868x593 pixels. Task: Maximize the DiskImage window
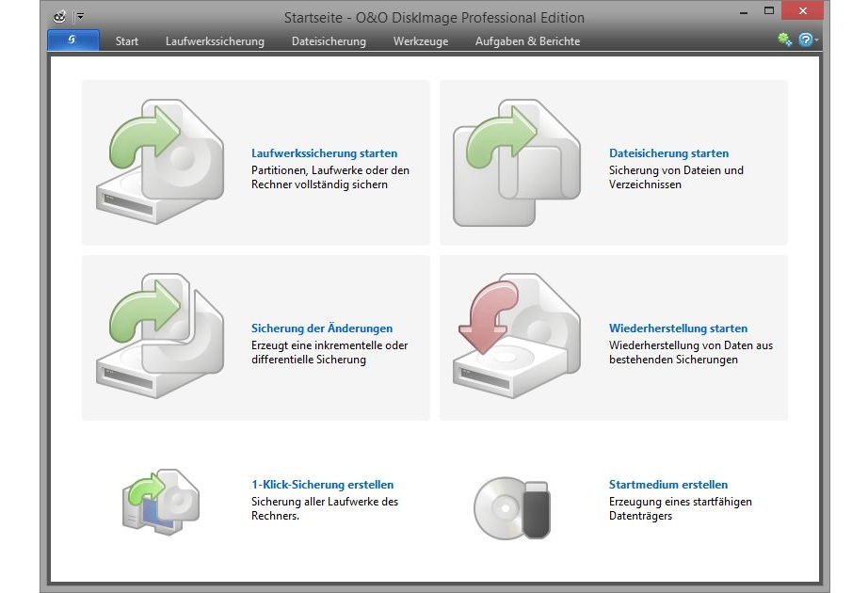pyautogui.click(x=769, y=10)
